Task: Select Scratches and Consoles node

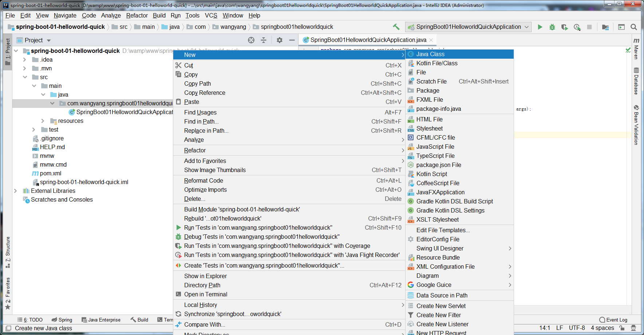Action: (62, 199)
